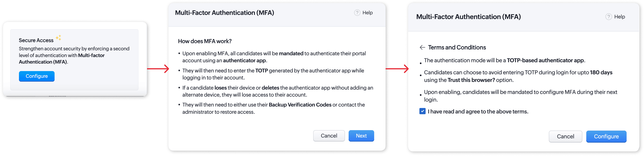
Task: Go back using arrow beside Terms and Conditions
Action: pyautogui.click(x=422, y=47)
